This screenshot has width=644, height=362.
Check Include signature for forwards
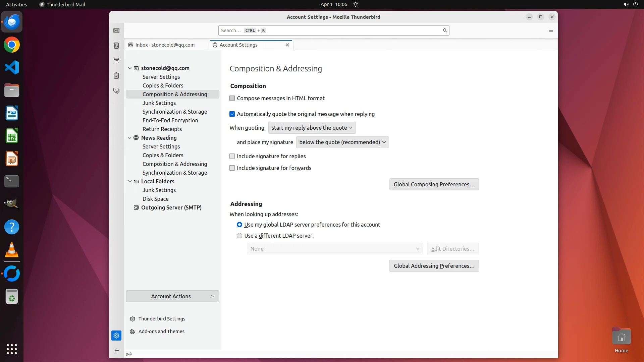[x=232, y=168]
